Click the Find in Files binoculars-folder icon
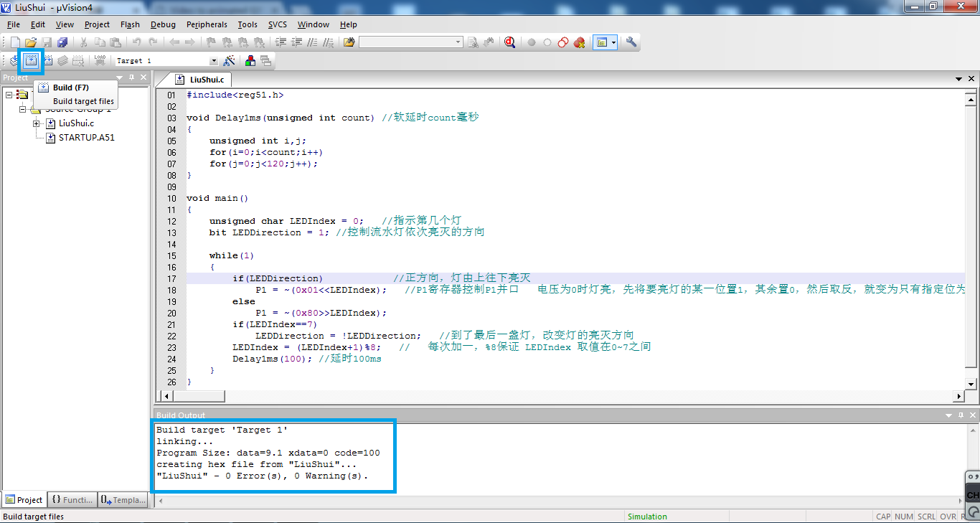980x523 pixels. 349,42
